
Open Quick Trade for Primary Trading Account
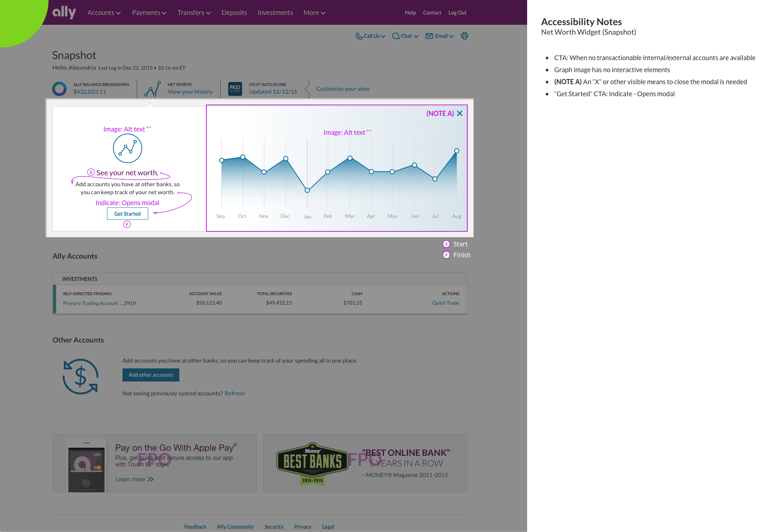(445, 302)
